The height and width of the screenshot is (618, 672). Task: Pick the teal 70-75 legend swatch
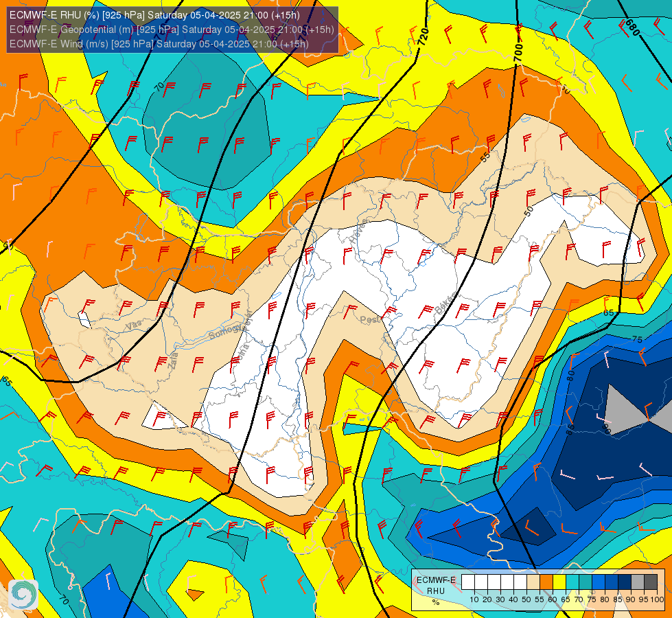tap(586, 582)
